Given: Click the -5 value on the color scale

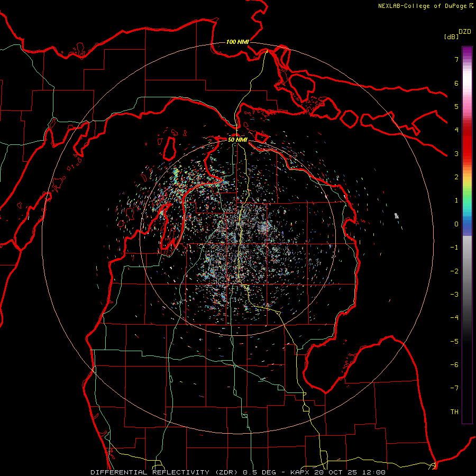Looking at the screenshot, I should coord(454,342).
